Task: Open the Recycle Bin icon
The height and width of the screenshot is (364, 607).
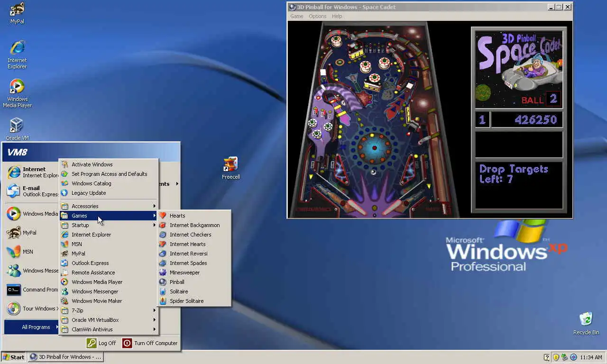Action: [586, 324]
